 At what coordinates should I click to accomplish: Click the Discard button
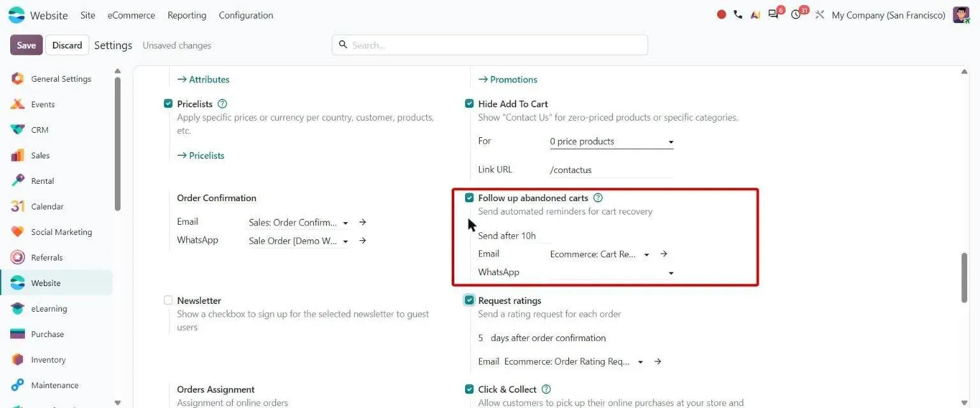pos(67,45)
